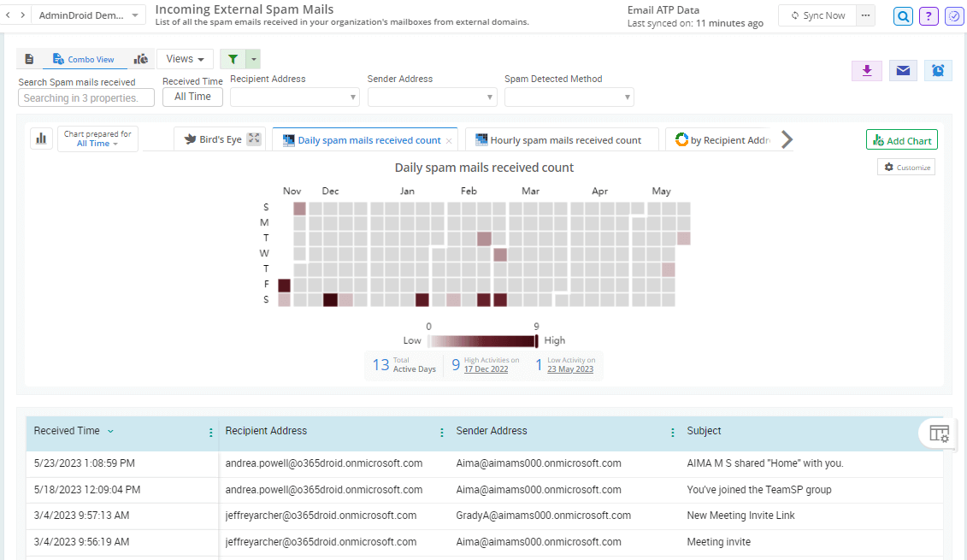This screenshot has width=967, height=560.
Task: Click in the Search Spam mails received field
Action: coord(85,97)
